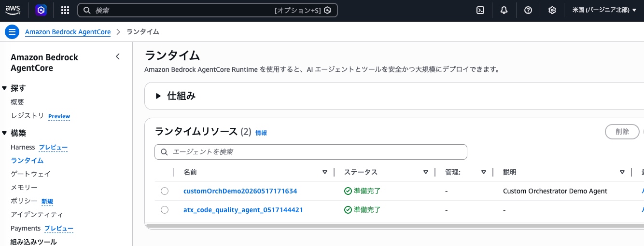The height and width of the screenshot is (246, 644).
Task: Select ランタイム in the sidebar
Action: coord(27,161)
